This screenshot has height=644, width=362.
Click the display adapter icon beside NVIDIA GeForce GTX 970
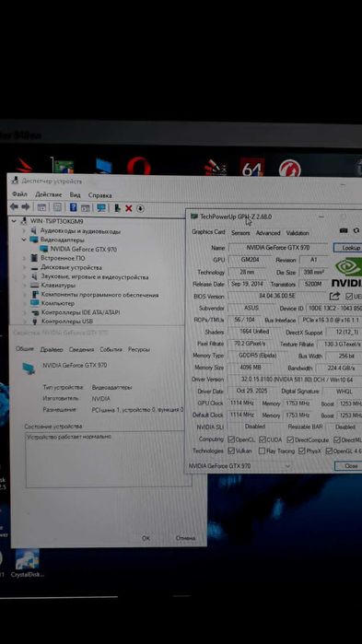[x=44, y=249]
